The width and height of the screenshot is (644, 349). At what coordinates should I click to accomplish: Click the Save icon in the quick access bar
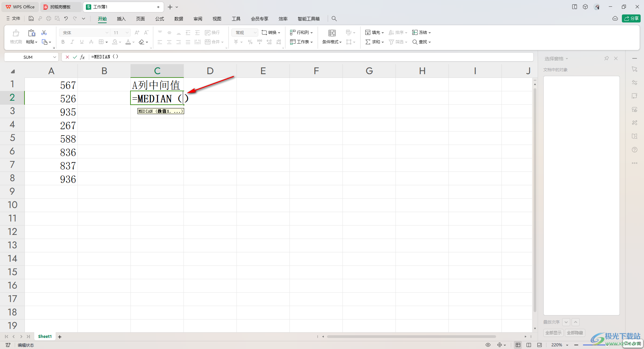[x=31, y=18]
